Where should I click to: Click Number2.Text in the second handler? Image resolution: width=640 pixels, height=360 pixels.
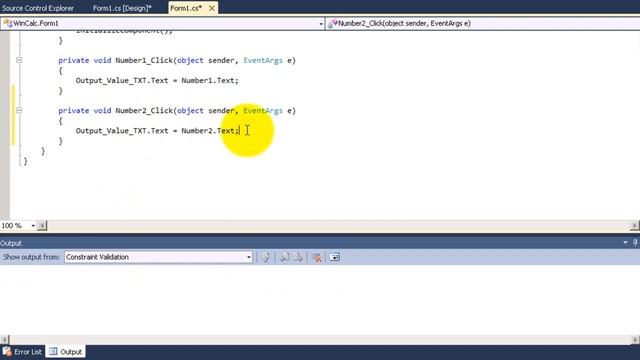(x=208, y=131)
